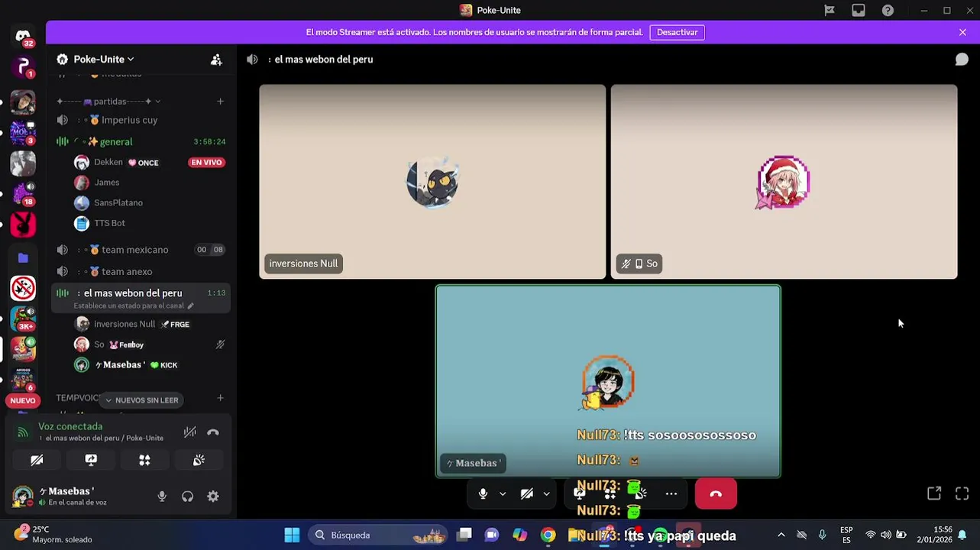Collapse the partidas channel category
Image resolution: width=980 pixels, height=550 pixels.
click(108, 102)
